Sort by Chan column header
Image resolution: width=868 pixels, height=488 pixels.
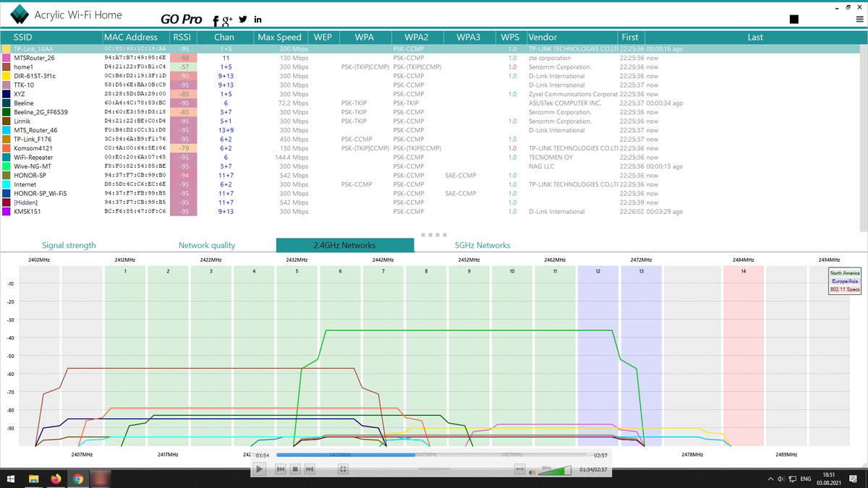pyautogui.click(x=224, y=37)
